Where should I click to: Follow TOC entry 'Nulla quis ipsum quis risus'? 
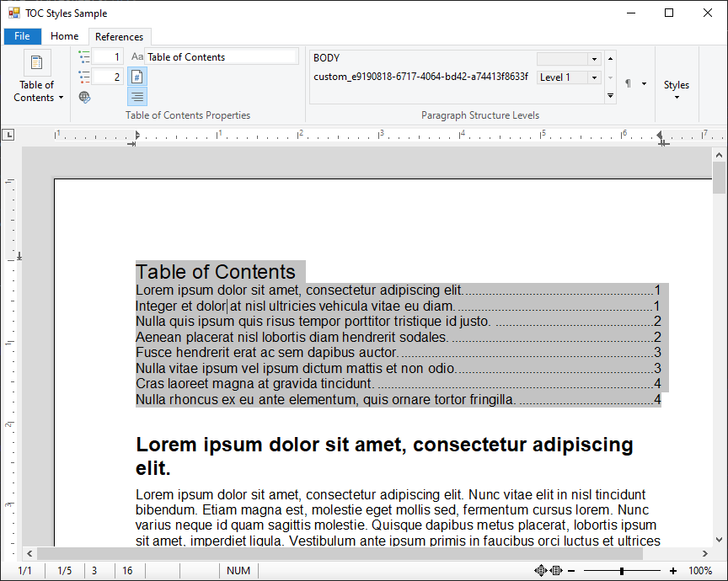[x=399, y=322]
